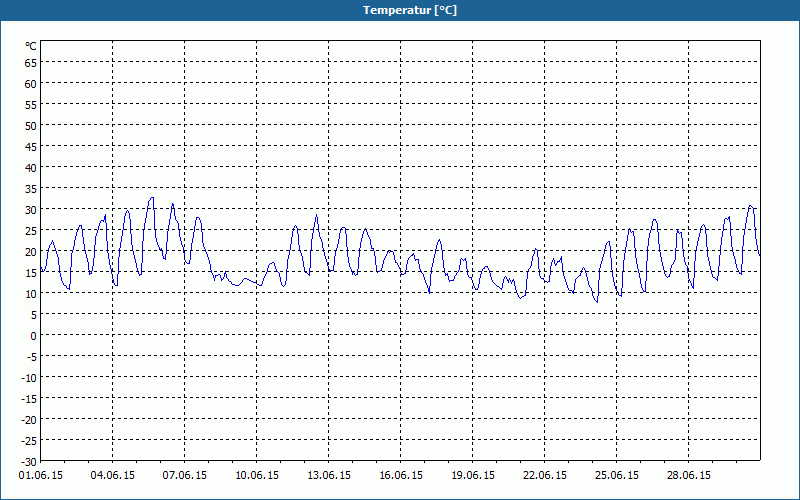Click the 15 y-axis label
The height and width of the screenshot is (500, 800).
coord(31,273)
